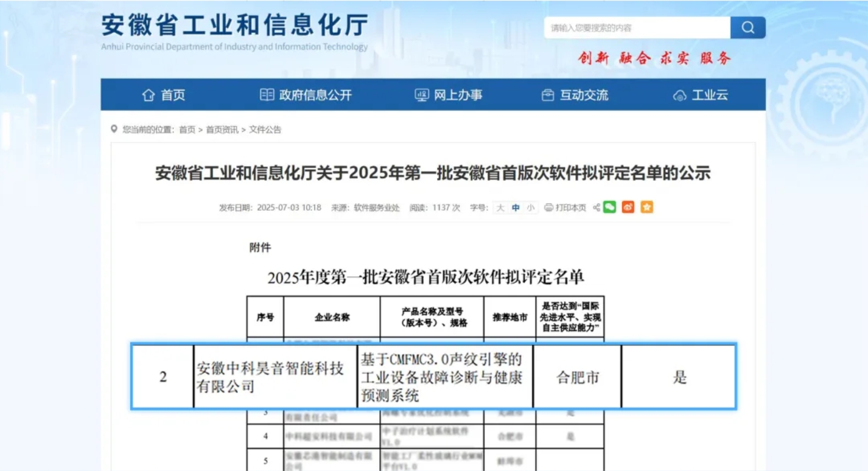The height and width of the screenshot is (471, 868).
Task: Set font size to 小
Action: (531, 208)
